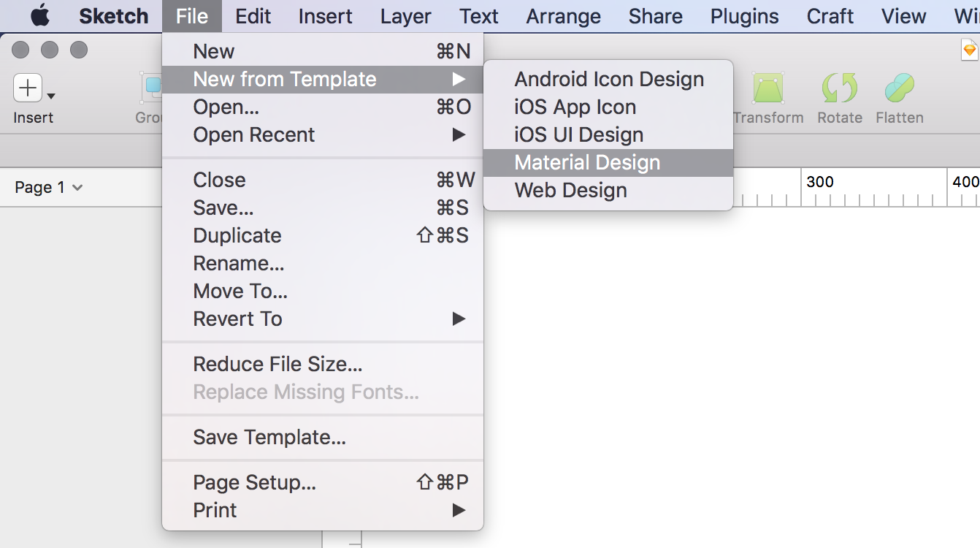The width and height of the screenshot is (980, 548).
Task: Choose Close in the File menu
Action: point(323,180)
